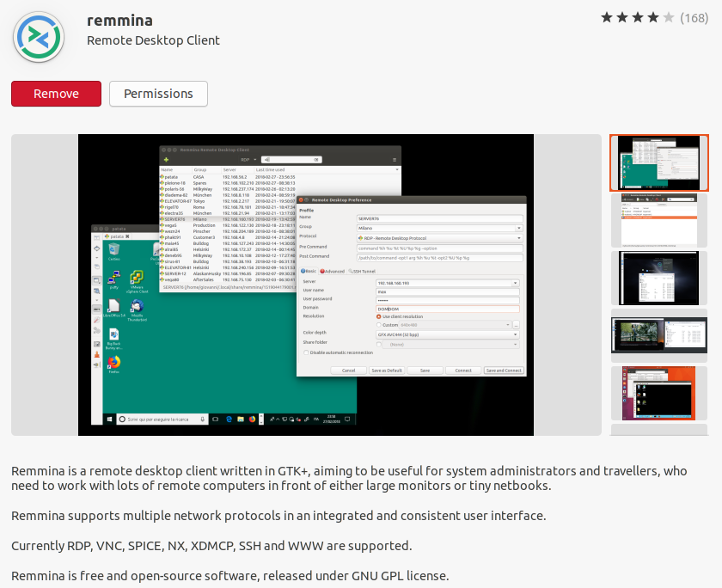722x588 pixels.
Task: Click the "Remote Desktop Client" subtitle
Action: [x=153, y=40]
